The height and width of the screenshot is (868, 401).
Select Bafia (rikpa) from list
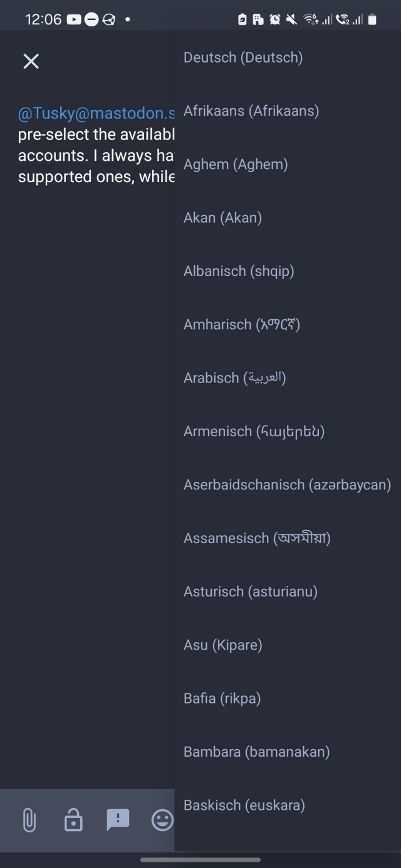tap(222, 698)
